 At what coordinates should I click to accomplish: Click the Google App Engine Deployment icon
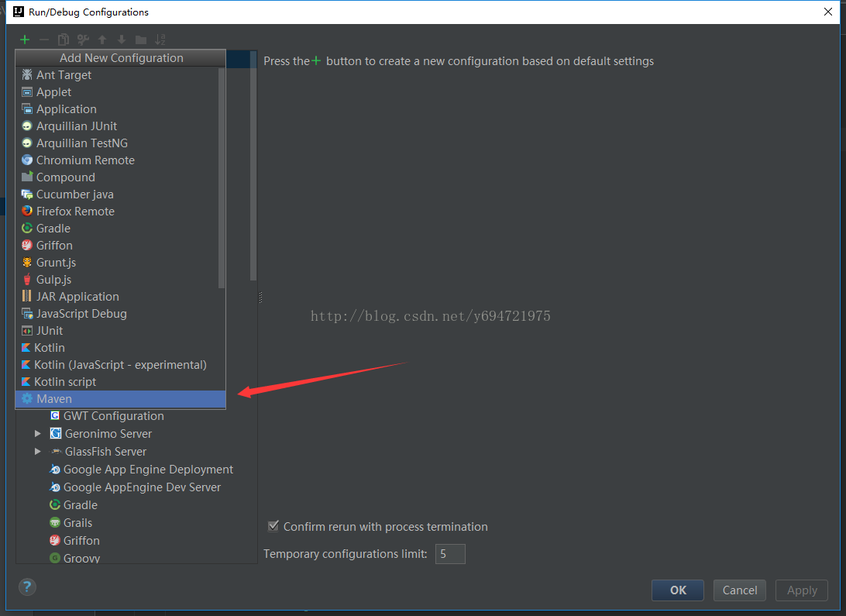click(x=54, y=470)
